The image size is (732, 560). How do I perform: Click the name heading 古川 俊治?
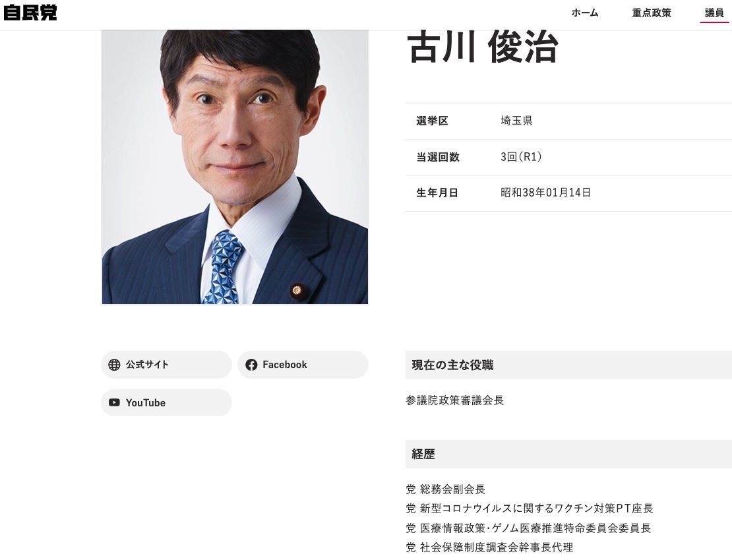pos(483,47)
